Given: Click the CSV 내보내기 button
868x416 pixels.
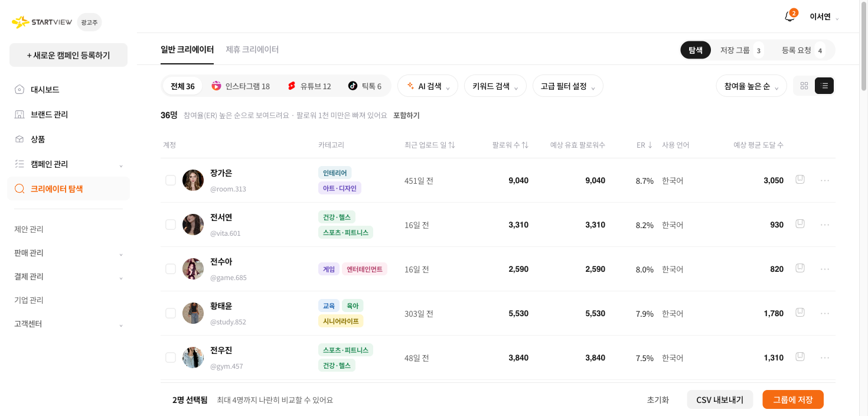Looking at the screenshot, I should [720, 399].
